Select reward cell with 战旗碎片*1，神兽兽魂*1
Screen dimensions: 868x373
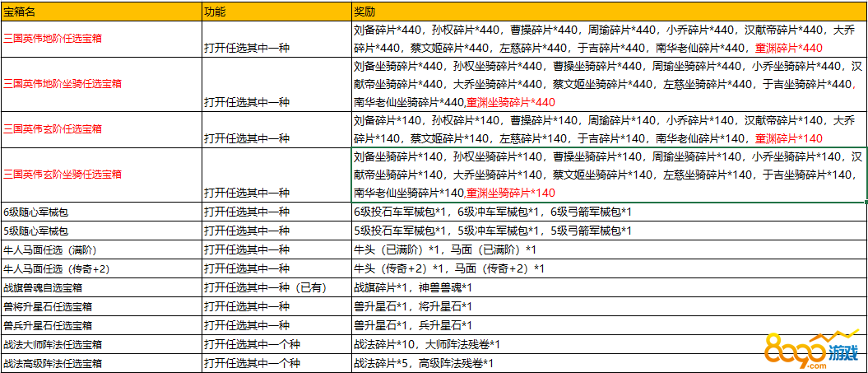click(x=608, y=287)
